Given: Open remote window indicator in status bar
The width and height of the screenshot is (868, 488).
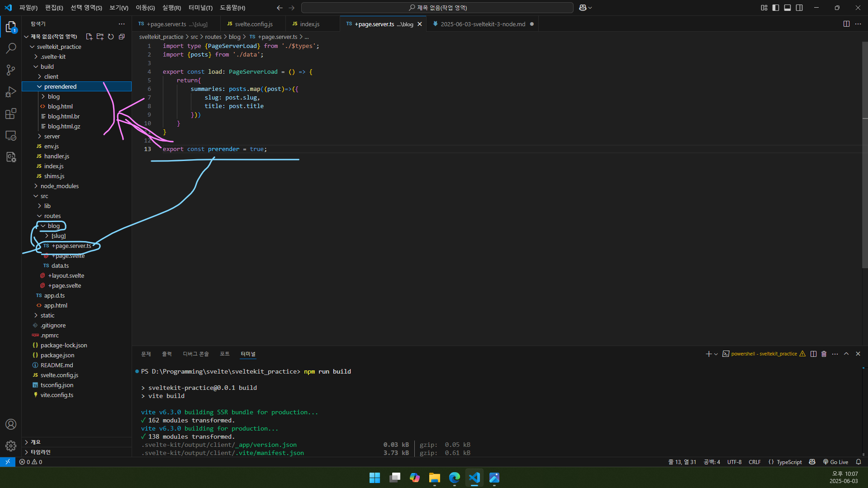Looking at the screenshot, I should (x=8, y=462).
